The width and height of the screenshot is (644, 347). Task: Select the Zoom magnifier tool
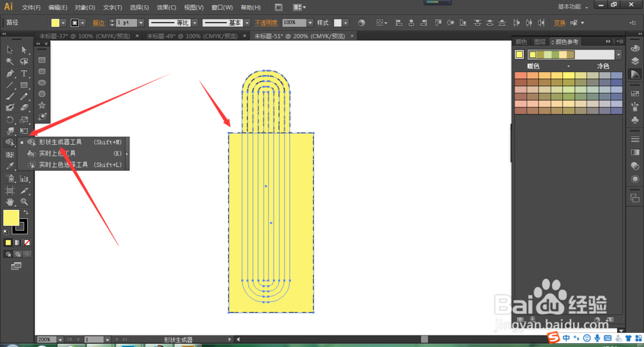(24, 202)
